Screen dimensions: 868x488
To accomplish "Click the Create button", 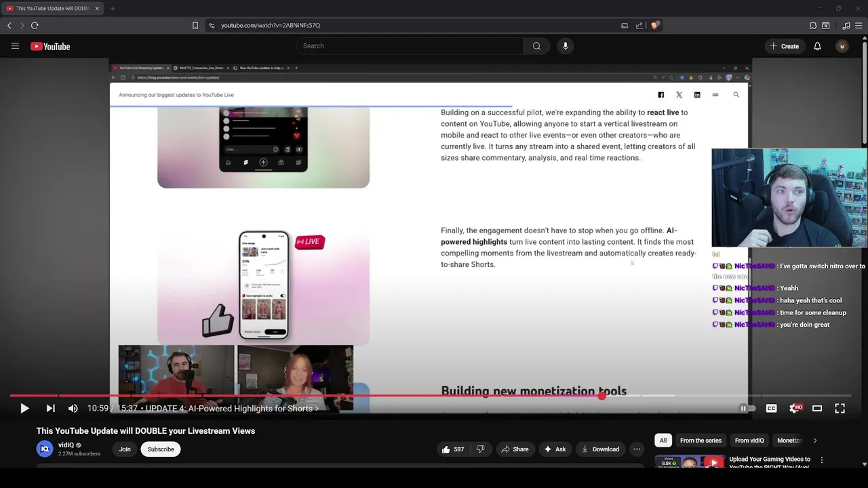I will [x=784, y=46].
